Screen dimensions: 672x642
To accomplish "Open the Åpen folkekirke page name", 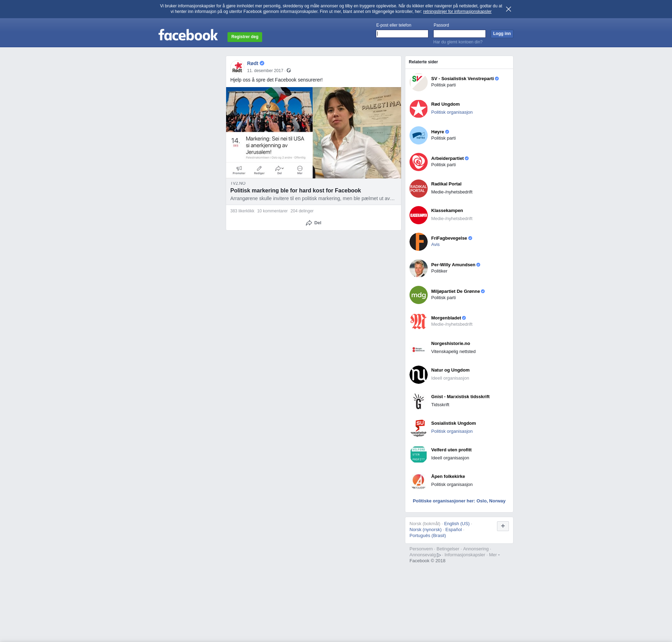I will [448, 477].
